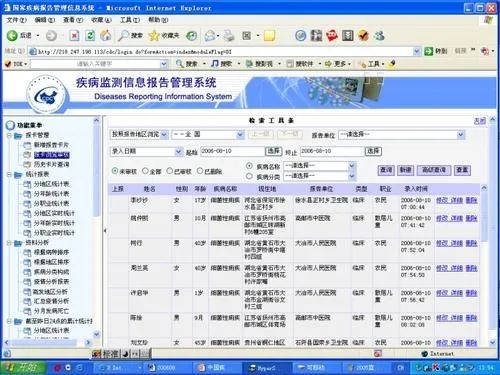
Task: Click the Mail envelope icon
Action: (x=210, y=36)
